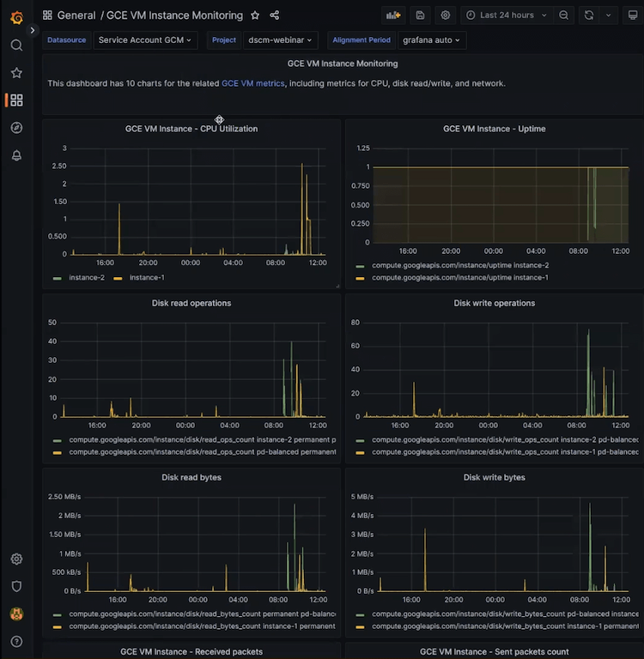The height and width of the screenshot is (659, 644).
Task: Open the user profile avatar
Action: [16, 614]
